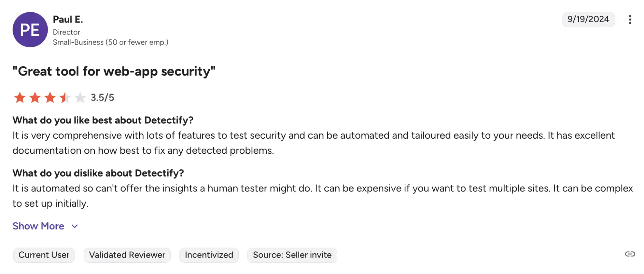Click the 9/19/2024 date pill
The image size is (644, 274).
(588, 19)
